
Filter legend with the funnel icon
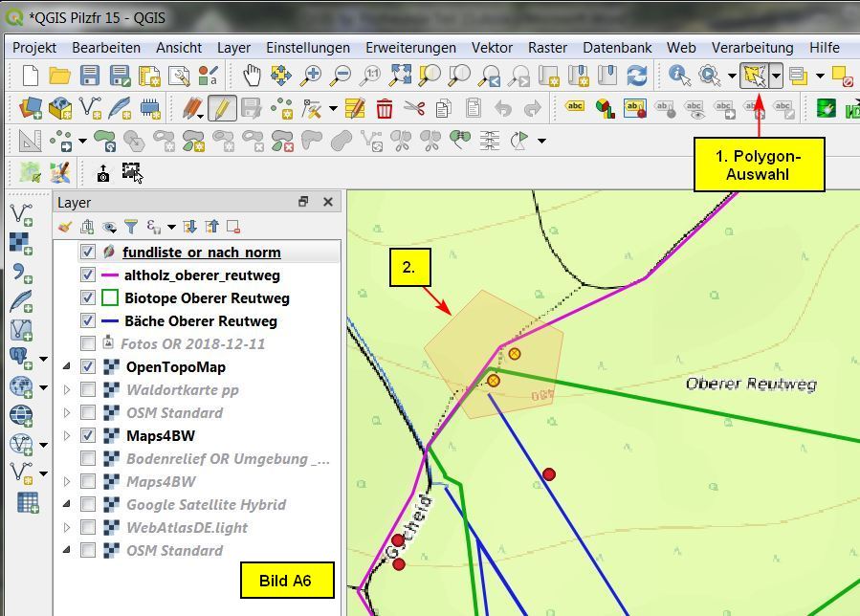[x=131, y=227]
